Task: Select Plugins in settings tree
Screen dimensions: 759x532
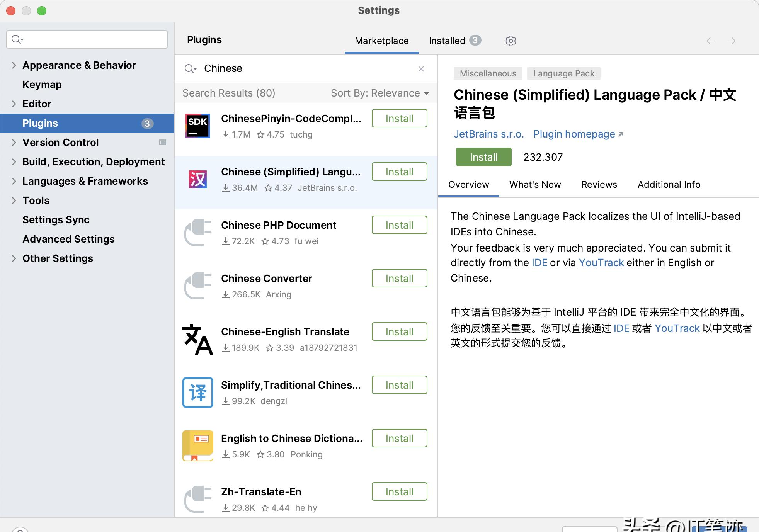Action: [x=87, y=123]
